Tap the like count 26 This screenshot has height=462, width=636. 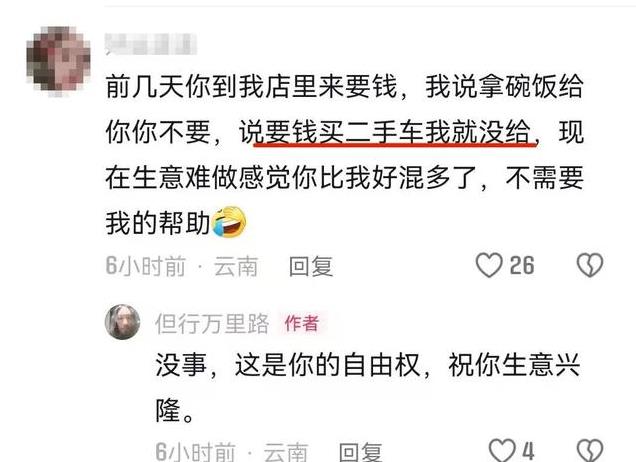pyautogui.click(x=522, y=266)
